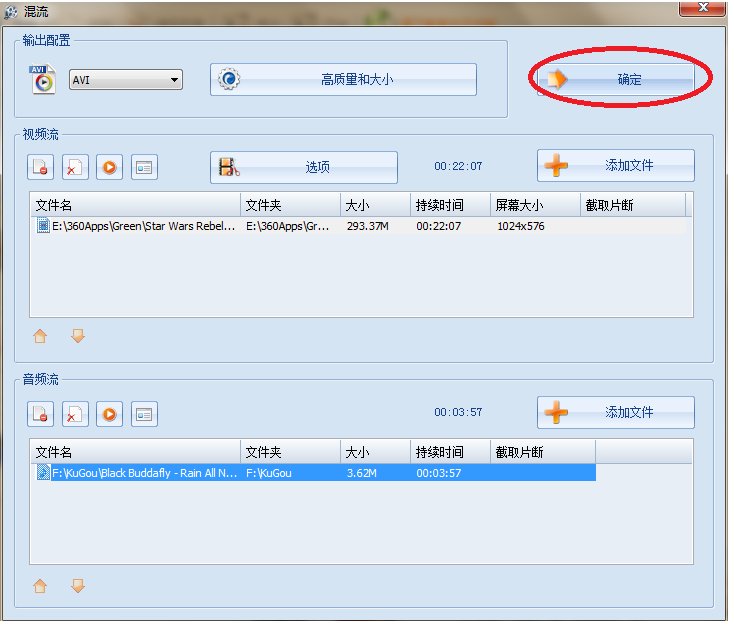
Task: Open the 高质量和大小 quality settings
Action: pyautogui.click(x=343, y=80)
